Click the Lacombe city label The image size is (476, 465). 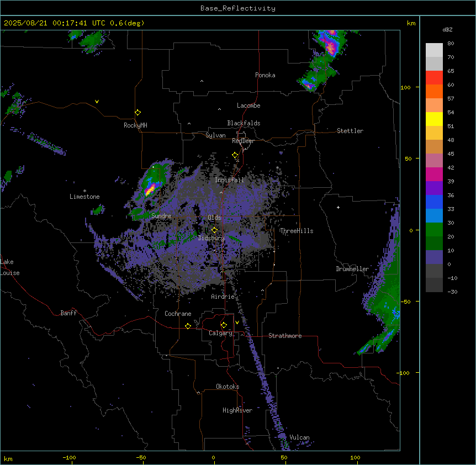point(248,105)
